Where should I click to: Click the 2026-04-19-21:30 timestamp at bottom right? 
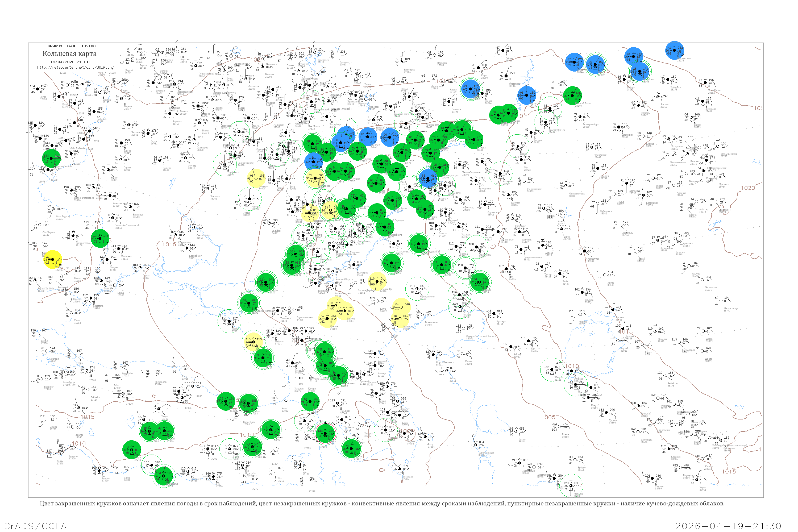click(728, 526)
